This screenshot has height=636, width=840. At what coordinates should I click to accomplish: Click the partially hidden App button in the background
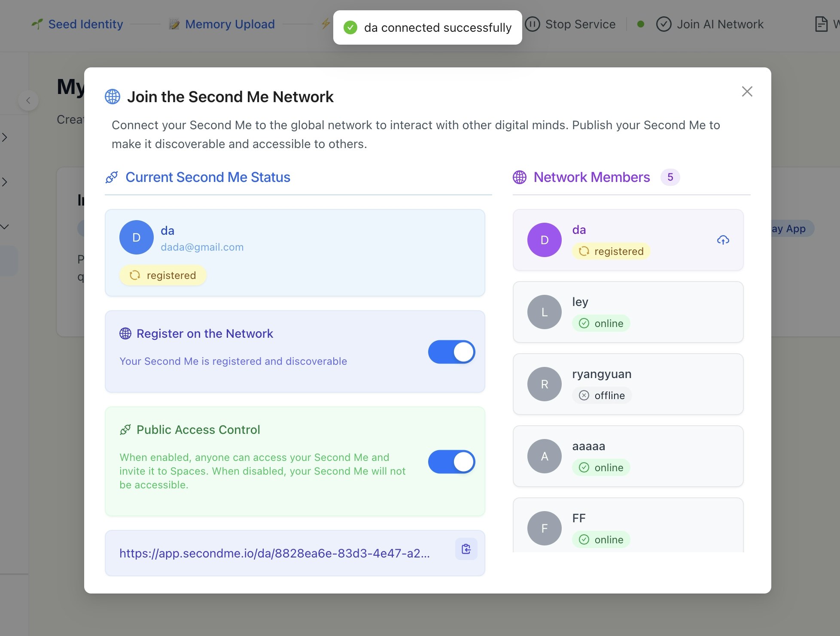793,229
